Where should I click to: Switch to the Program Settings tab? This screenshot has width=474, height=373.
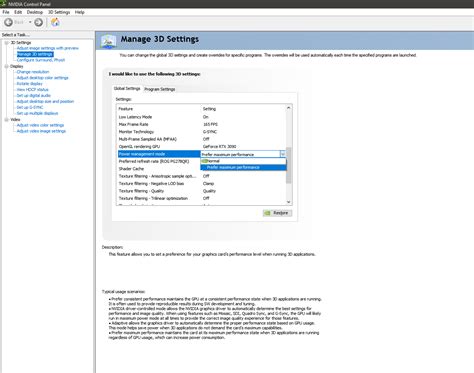[160, 89]
